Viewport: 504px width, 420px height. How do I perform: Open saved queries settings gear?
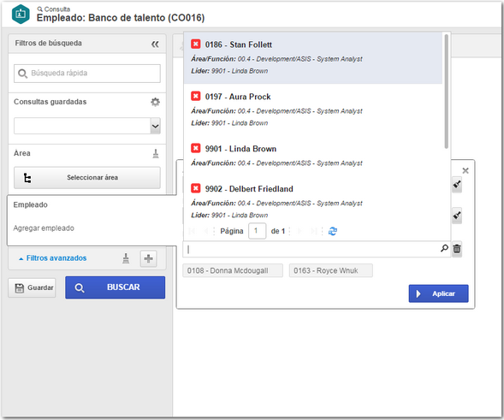click(x=155, y=102)
